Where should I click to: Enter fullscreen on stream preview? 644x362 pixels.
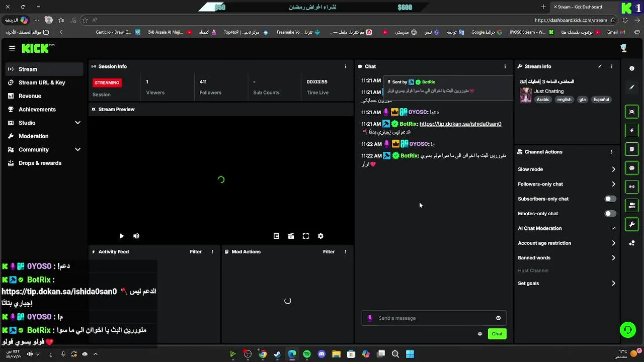tap(306, 236)
